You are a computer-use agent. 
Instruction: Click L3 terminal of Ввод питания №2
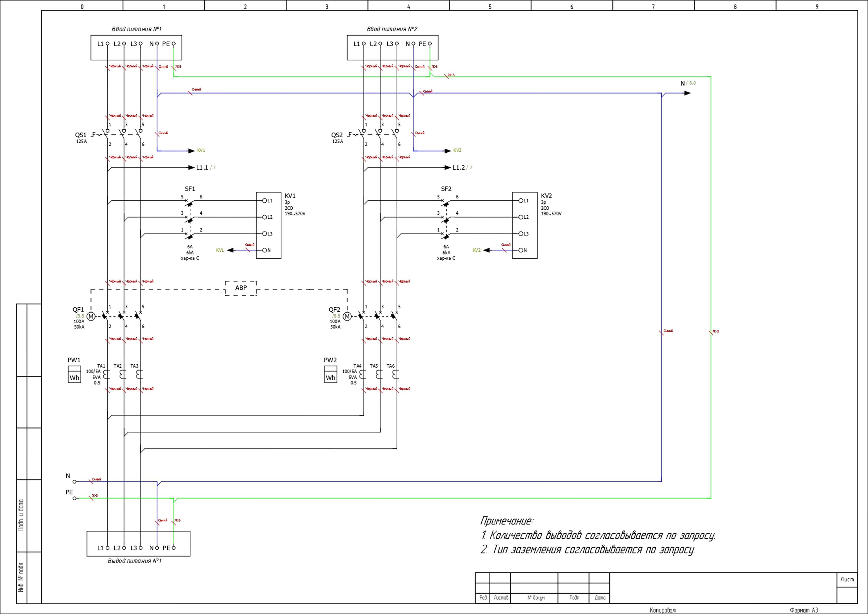397,44
